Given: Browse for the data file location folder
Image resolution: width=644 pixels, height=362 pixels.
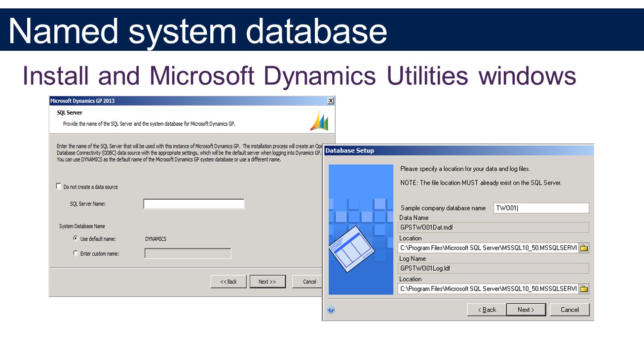Looking at the screenshot, I should coord(584,248).
